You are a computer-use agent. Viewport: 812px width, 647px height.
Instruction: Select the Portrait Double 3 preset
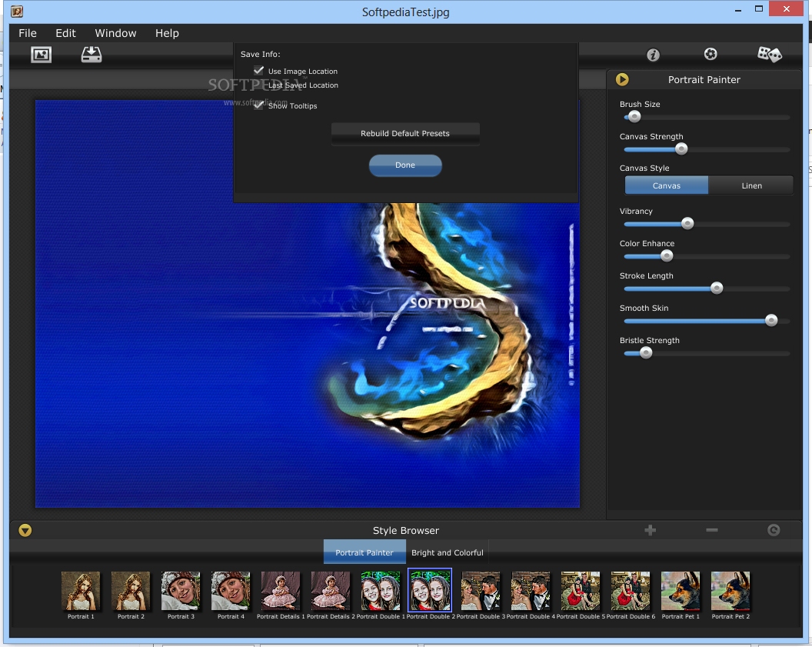[481, 591]
